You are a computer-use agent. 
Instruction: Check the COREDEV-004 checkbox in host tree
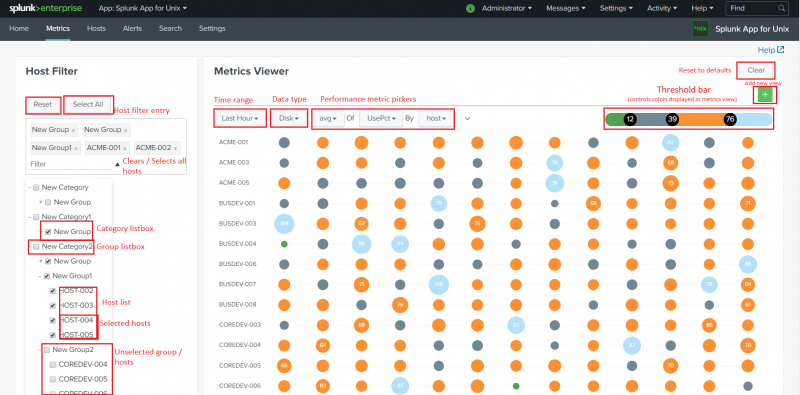pyautogui.click(x=53, y=365)
